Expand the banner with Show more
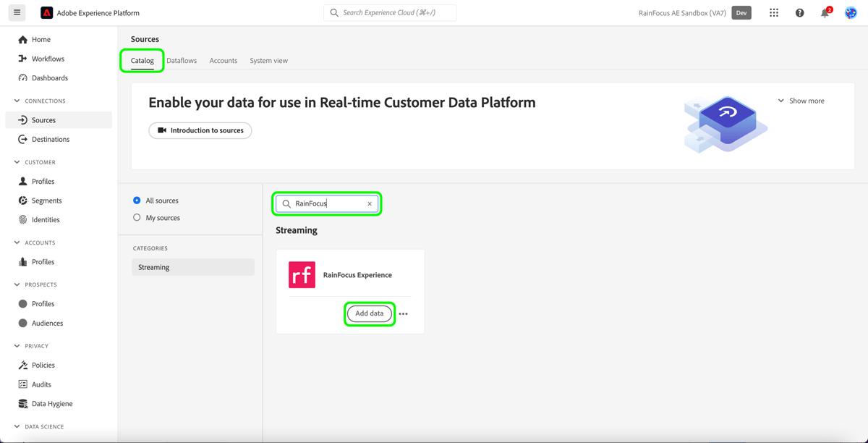This screenshot has width=868, height=443. click(x=801, y=101)
